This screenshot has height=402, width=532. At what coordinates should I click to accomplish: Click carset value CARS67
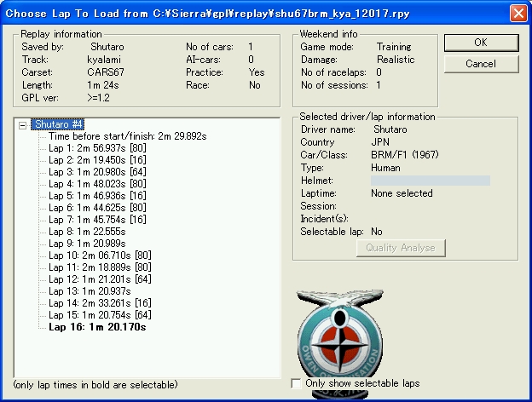(106, 72)
